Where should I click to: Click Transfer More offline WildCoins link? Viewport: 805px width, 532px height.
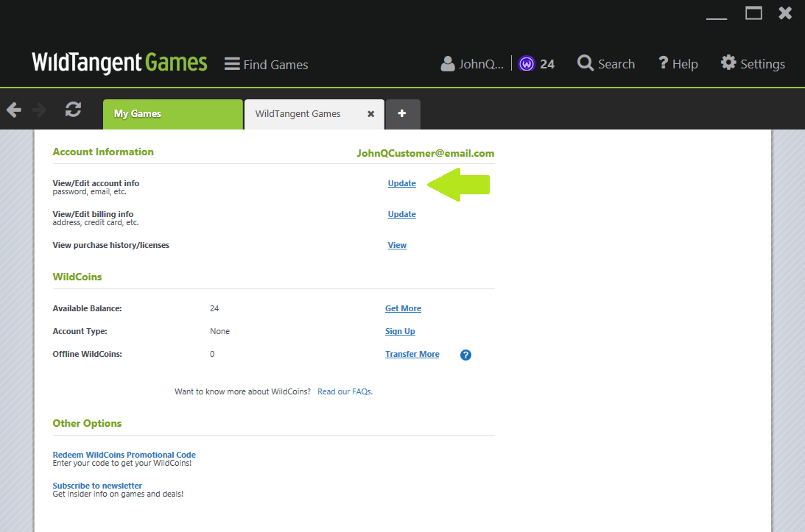click(412, 354)
